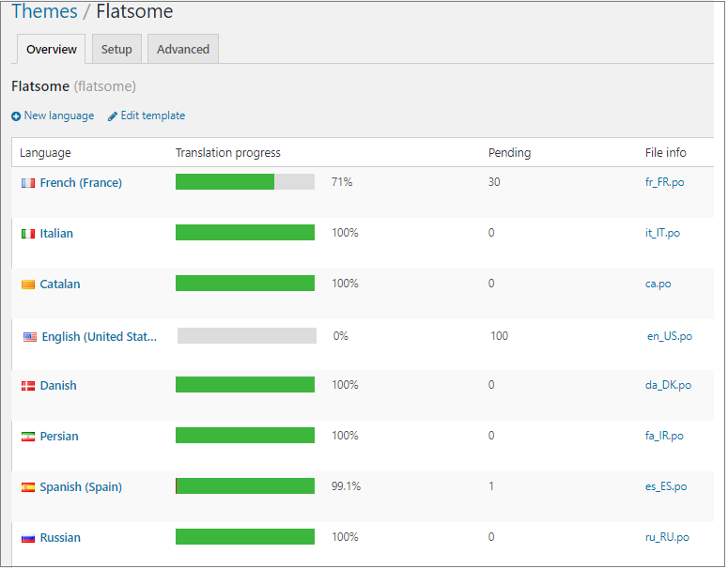728x569 pixels.
Task: Sort by File info column header
Action: tap(665, 153)
